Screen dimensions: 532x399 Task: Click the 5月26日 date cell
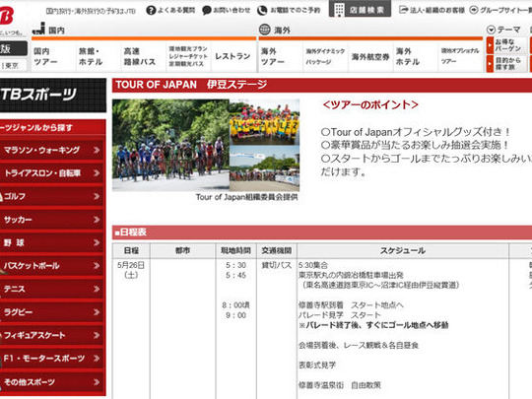click(131, 270)
